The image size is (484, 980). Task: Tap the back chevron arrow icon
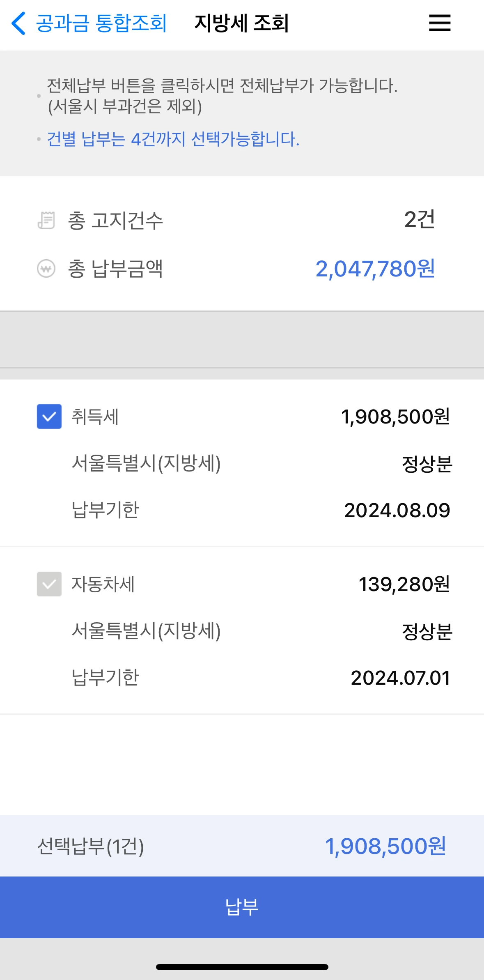18,23
